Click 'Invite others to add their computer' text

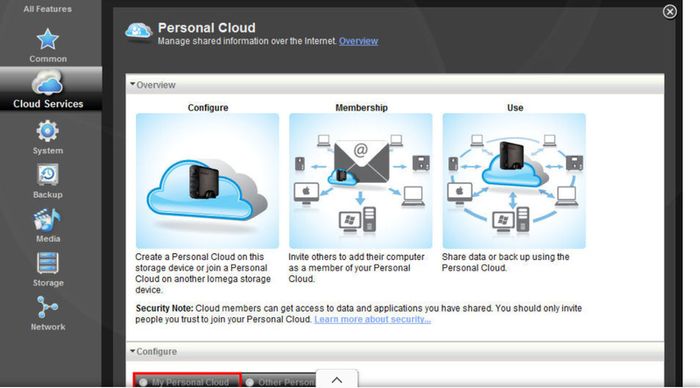356,268
